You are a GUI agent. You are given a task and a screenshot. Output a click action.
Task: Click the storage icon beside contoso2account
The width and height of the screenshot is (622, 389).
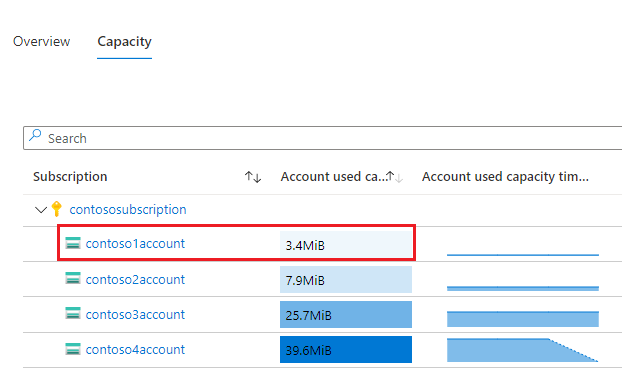73,278
